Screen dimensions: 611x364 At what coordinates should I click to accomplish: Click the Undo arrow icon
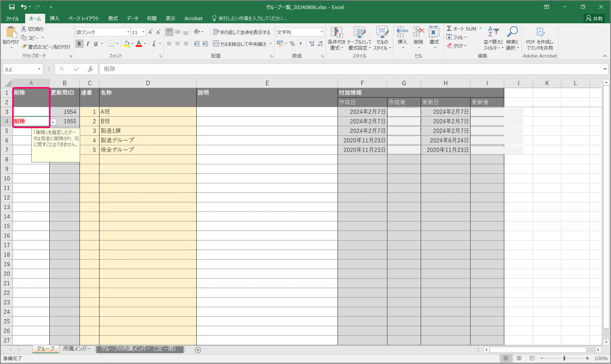point(23,7)
